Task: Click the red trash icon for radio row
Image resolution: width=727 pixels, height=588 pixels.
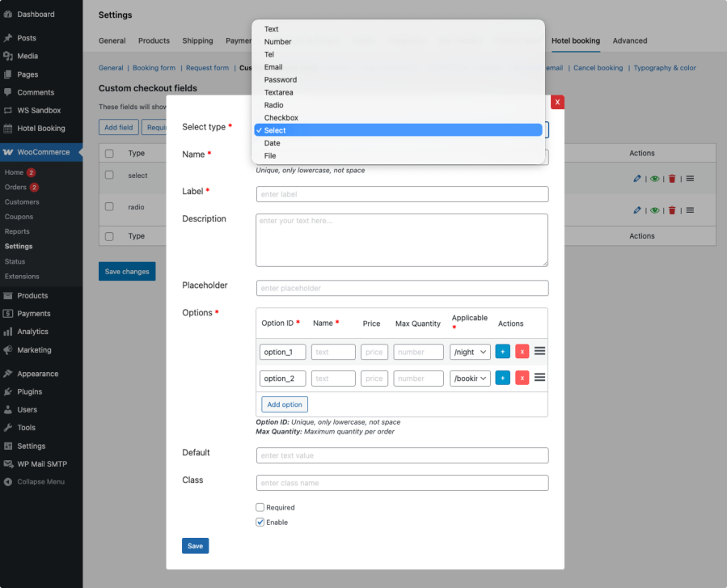Action: pyautogui.click(x=672, y=210)
